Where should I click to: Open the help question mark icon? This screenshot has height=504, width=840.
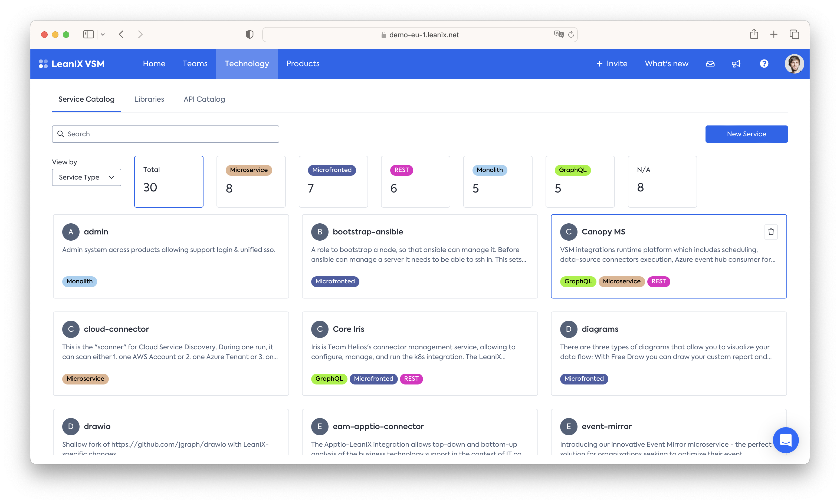(x=764, y=64)
